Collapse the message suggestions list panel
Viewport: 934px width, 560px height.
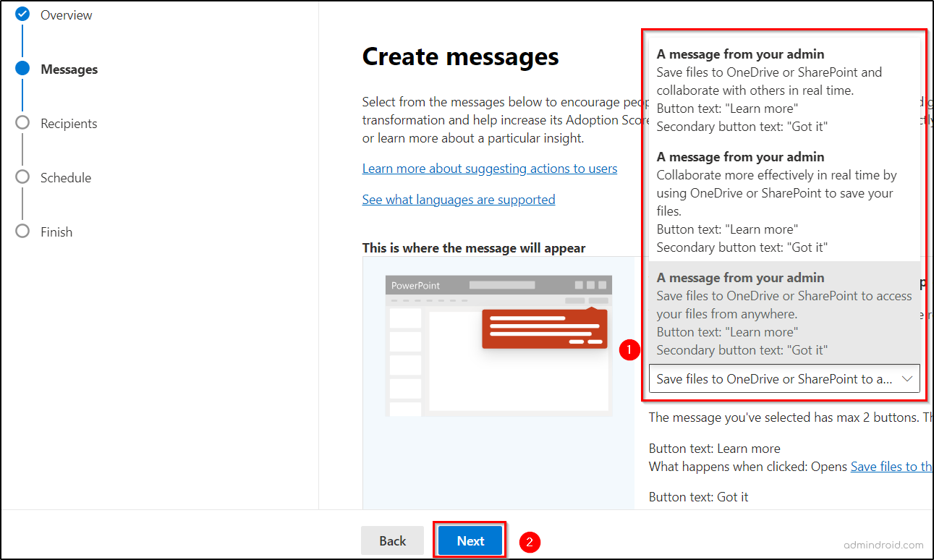click(x=909, y=378)
